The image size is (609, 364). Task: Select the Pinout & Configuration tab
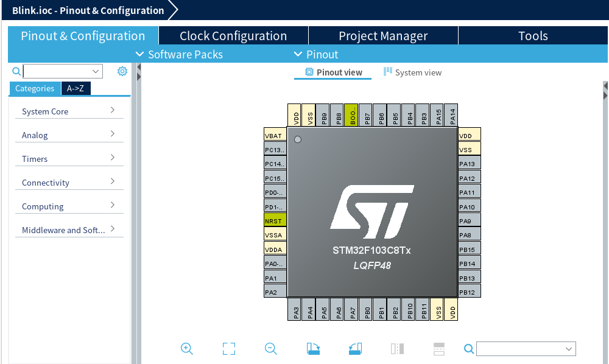pos(83,36)
